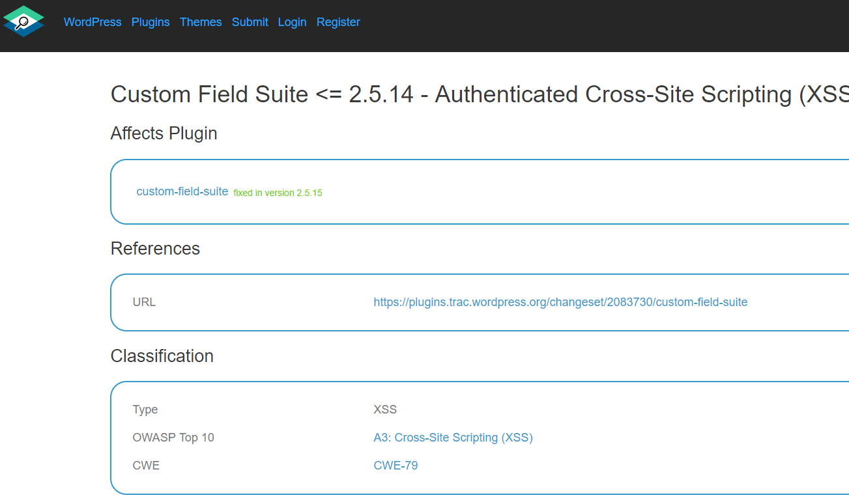Image resolution: width=849 pixels, height=504 pixels.
Task: Click the Affects Plugin heading
Action: click(x=164, y=133)
